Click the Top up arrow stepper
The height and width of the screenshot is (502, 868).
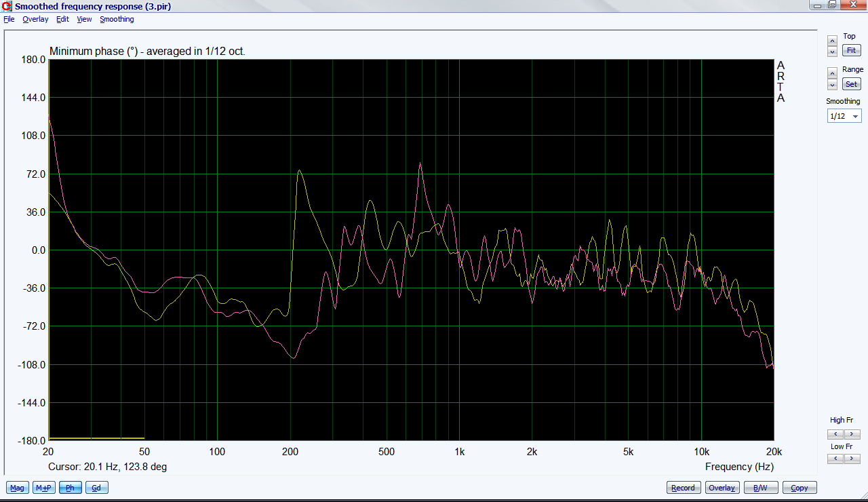coord(832,41)
